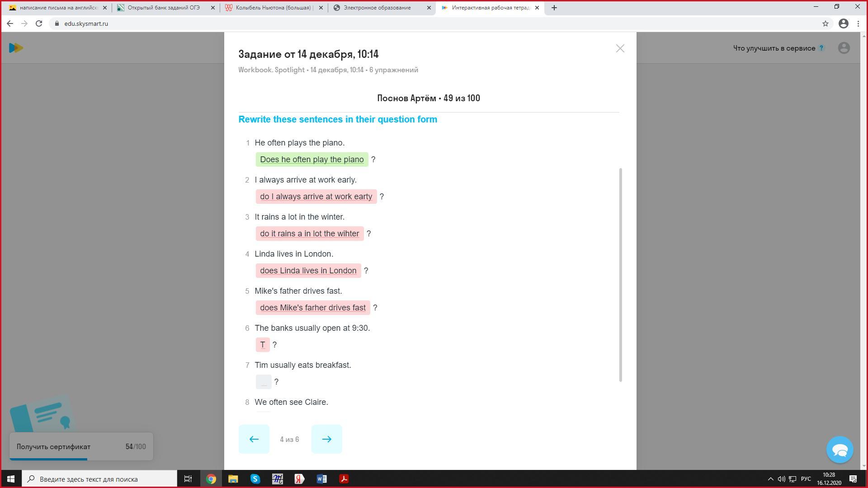The width and height of the screenshot is (868, 488).
Task: Reload the page
Action: pos(39,23)
